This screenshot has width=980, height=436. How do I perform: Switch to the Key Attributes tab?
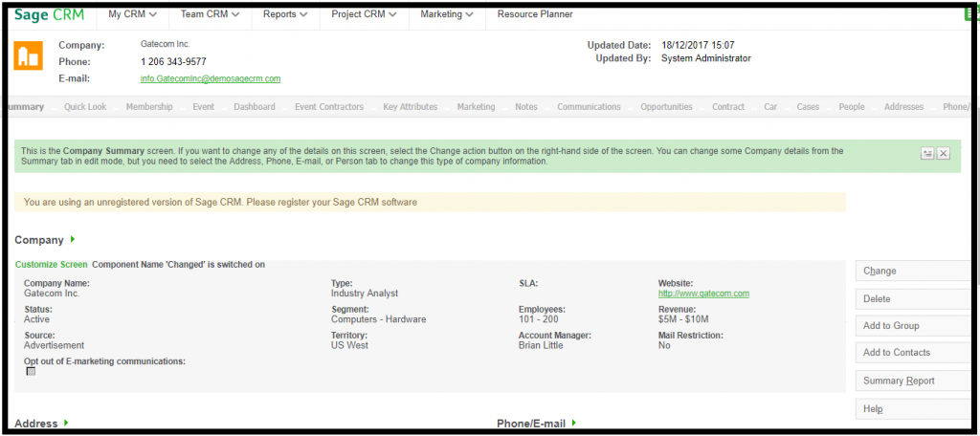click(411, 107)
